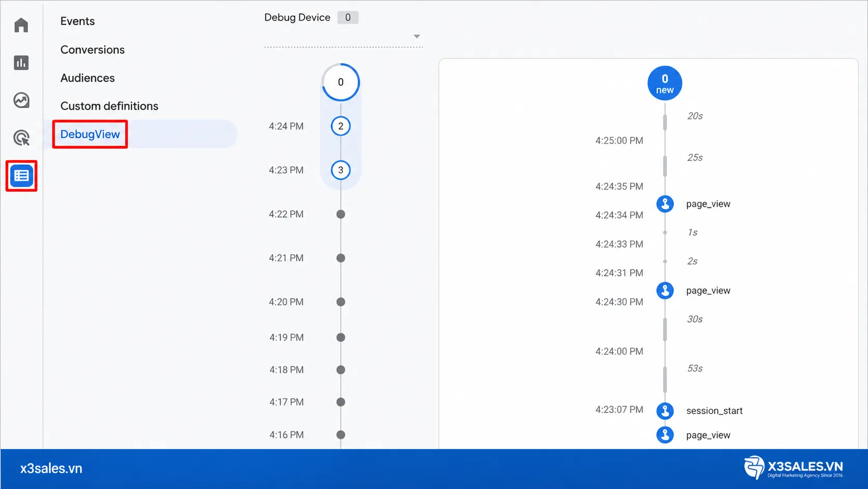Viewport: 868px width, 489px height.
Task: Open the Configure list icon
Action: pos(21,176)
